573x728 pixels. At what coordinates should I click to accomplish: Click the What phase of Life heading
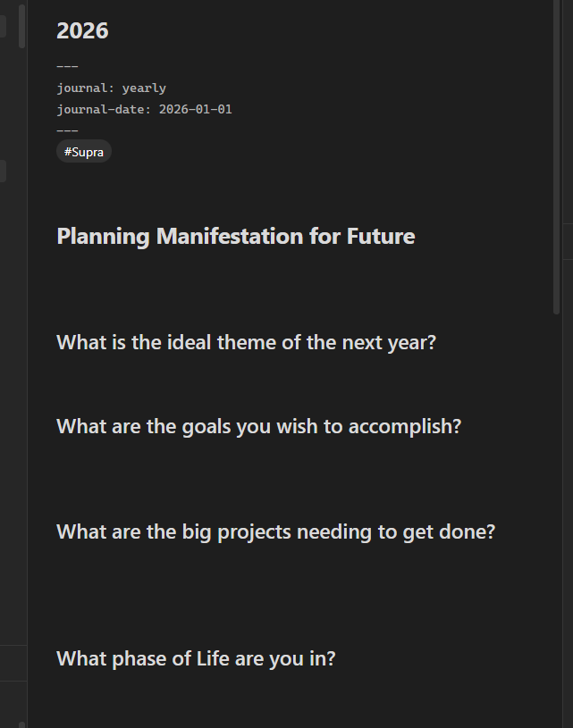[196, 659]
